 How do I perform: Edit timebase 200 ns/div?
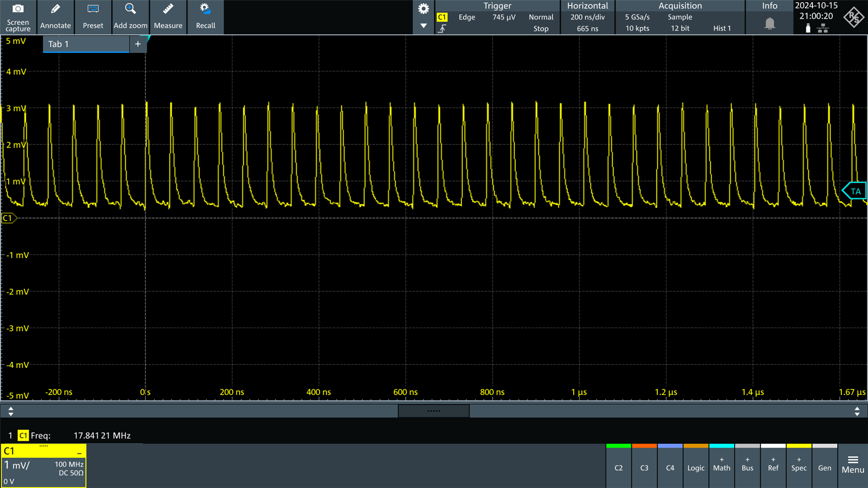coord(587,17)
